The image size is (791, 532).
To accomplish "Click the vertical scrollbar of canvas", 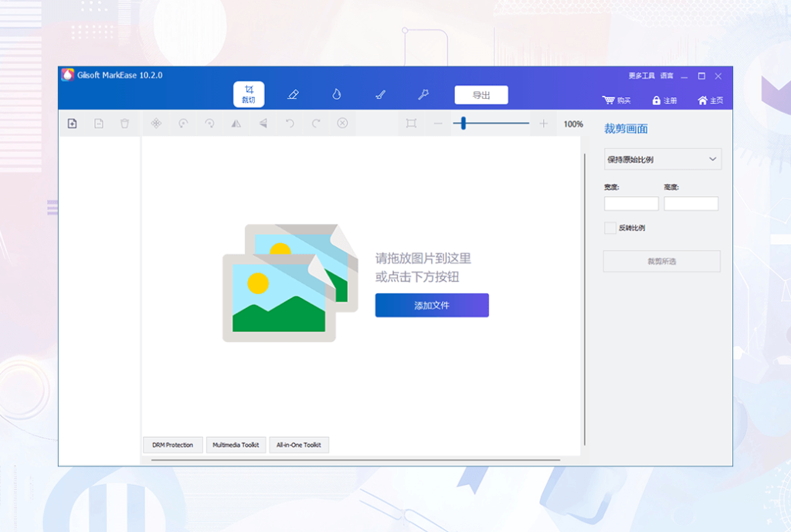I will coord(584,300).
